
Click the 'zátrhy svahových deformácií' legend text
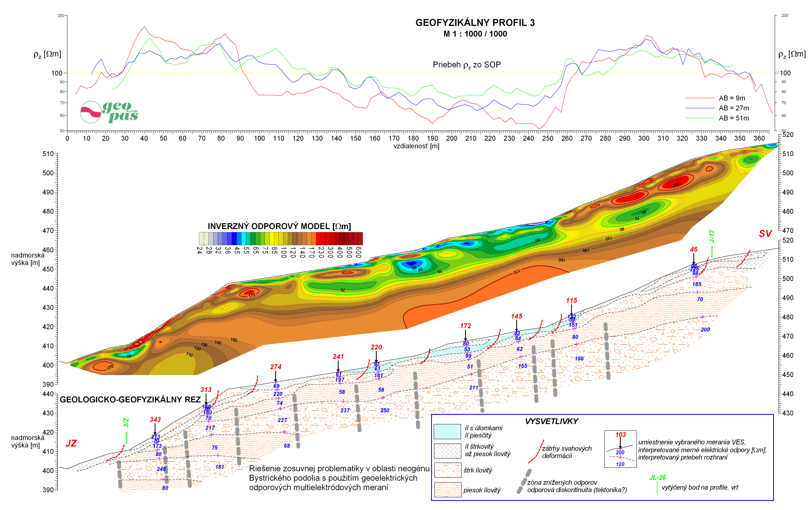tap(567, 452)
